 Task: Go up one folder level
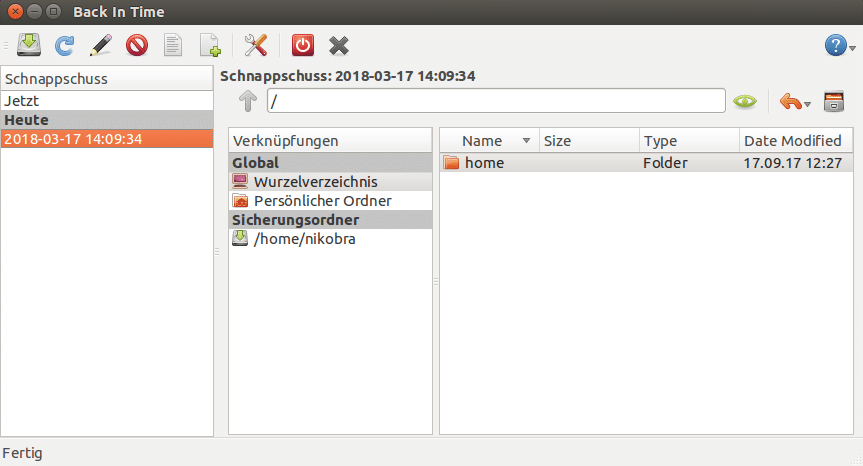248,101
